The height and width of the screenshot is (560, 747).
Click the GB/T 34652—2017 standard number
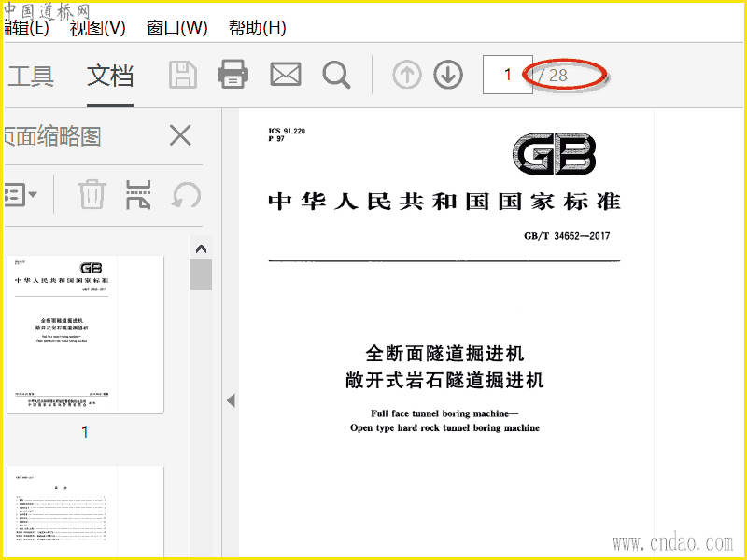tap(567, 236)
